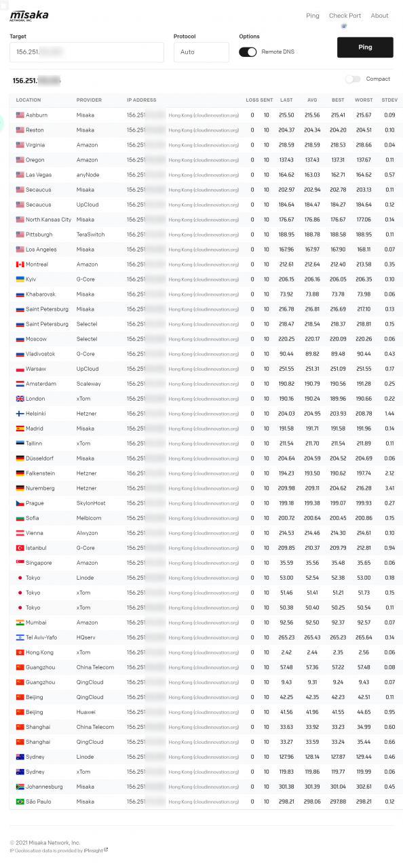Click the IPInsight external link icon

106,850
